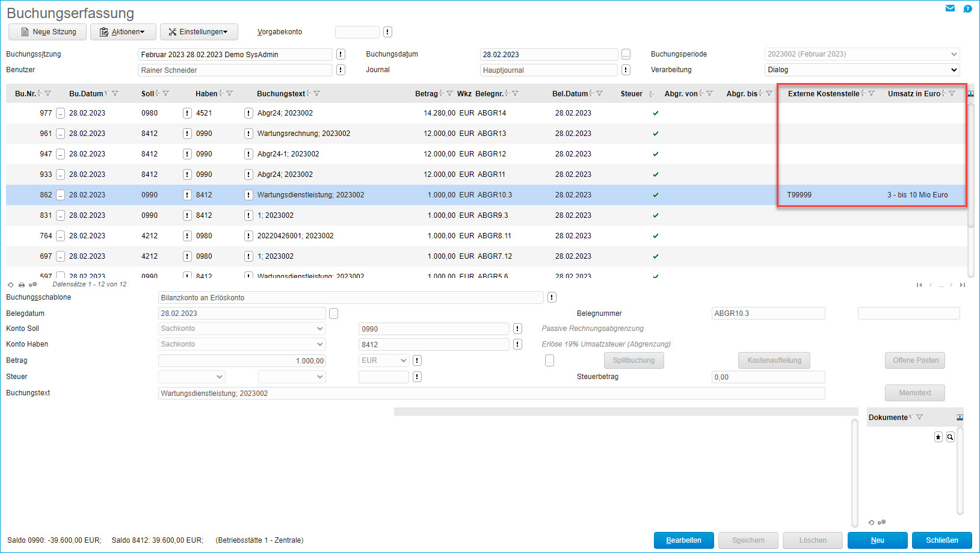Click into the Vorgabekonto input field

pos(357,32)
